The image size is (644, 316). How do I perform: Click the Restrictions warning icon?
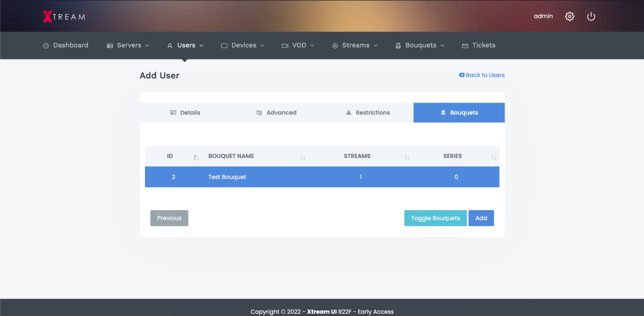[x=349, y=113]
